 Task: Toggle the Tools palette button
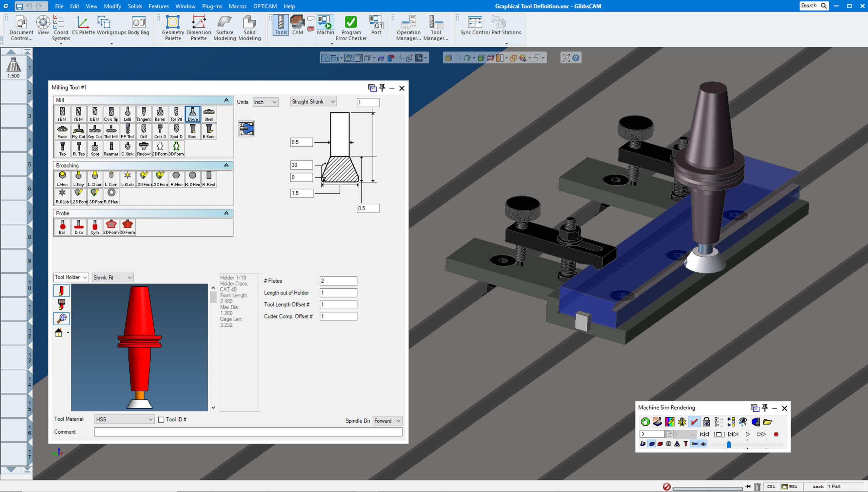[x=281, y=24]
